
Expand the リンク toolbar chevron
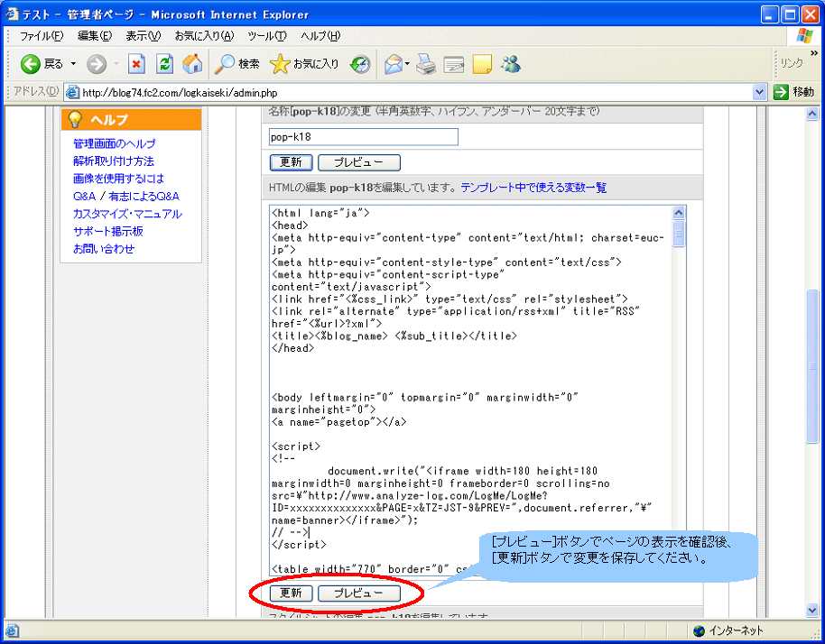814,53
